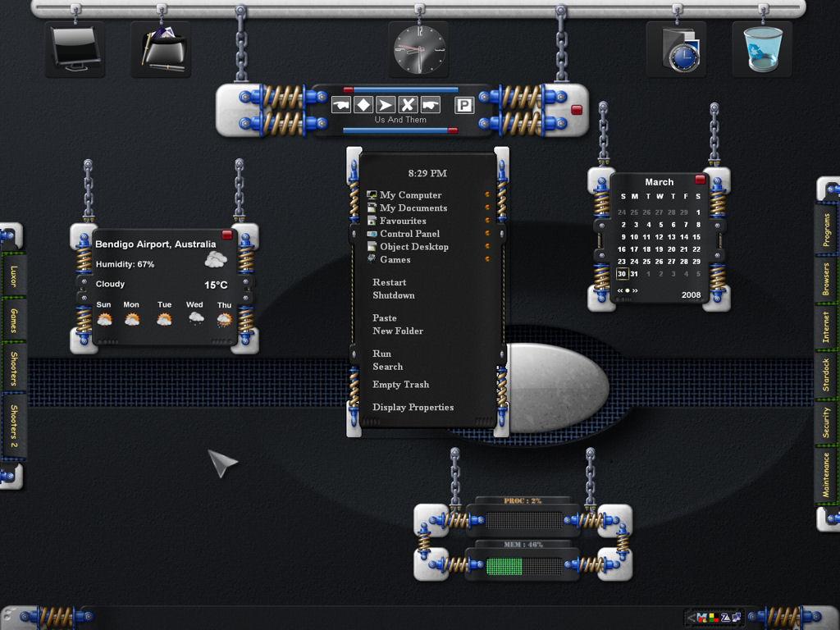Viewport: 840px width, 630px height.
Task: Open playlist with the P button
Action: point(464,105)
